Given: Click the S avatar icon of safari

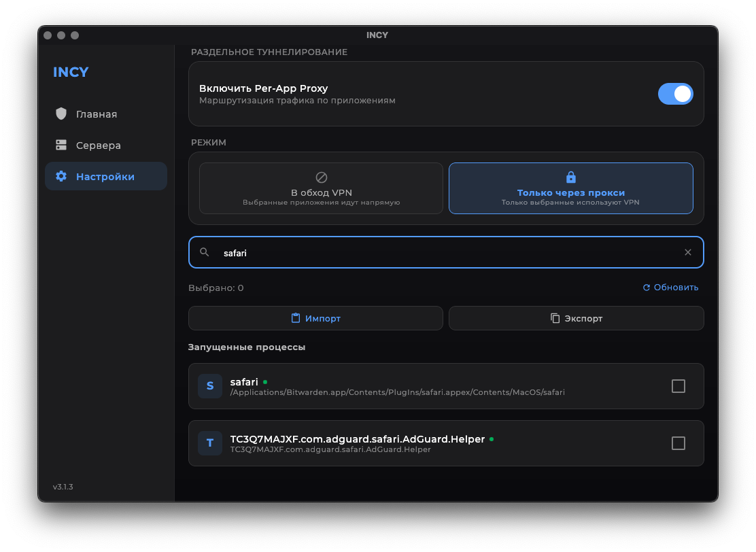Looking at the screenshot, I should click(209, 385).
